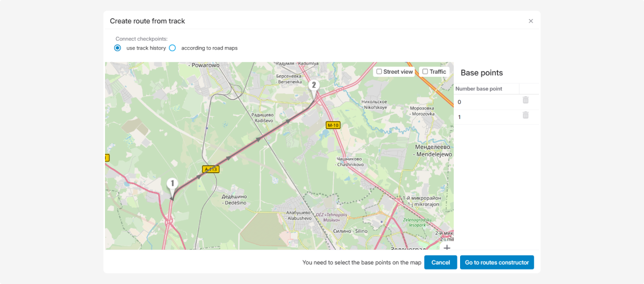Delete base point 1 with trash icon

click(x=525, y=115)
